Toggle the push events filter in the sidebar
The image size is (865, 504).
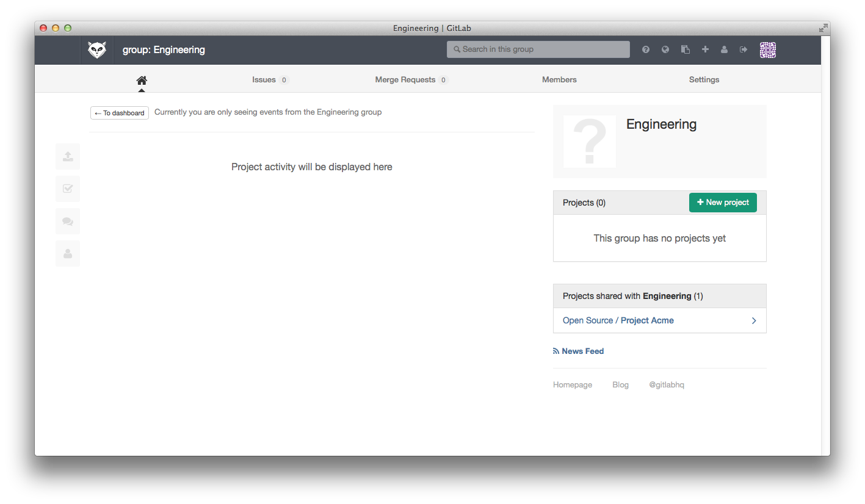coord(67,156)
